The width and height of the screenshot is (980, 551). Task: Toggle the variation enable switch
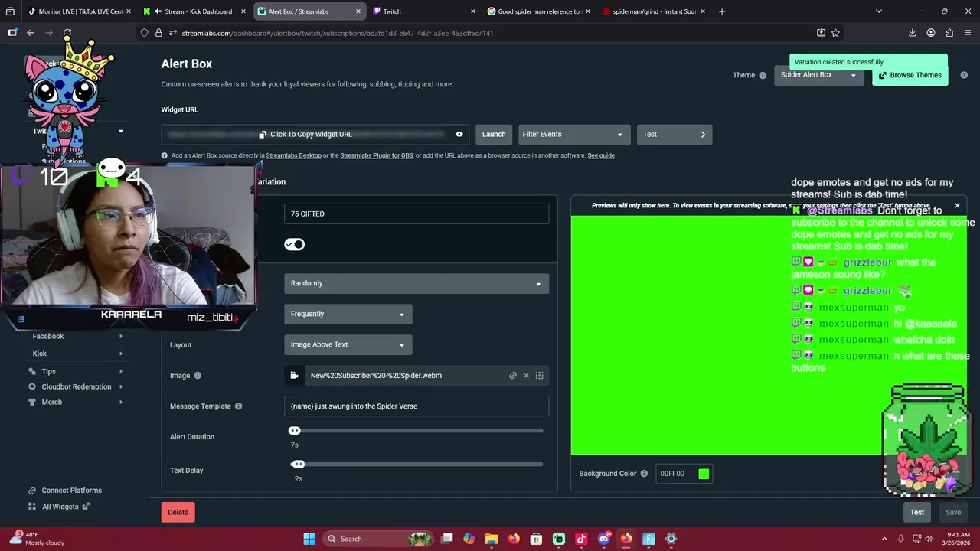coord(295,244)
